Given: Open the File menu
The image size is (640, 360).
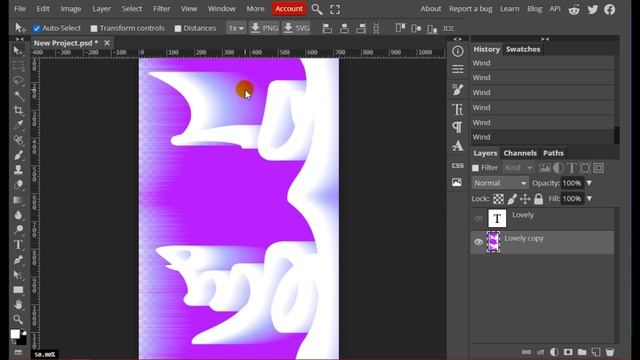Looking at the screenshot, I should point(20,9).
